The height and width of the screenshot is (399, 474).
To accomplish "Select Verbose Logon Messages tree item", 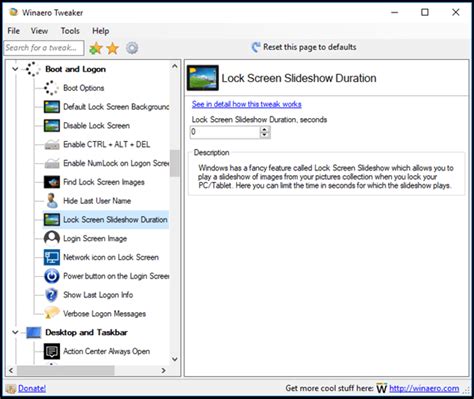I will 105,314.
